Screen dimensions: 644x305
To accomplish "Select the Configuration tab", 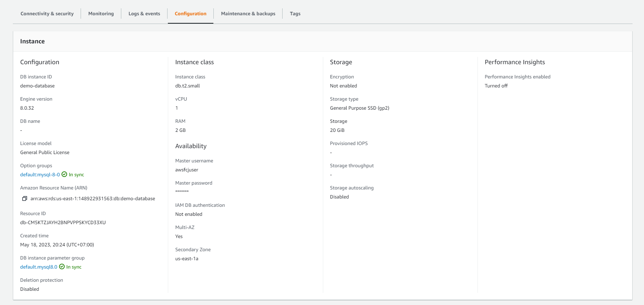I will click(190, 14).
